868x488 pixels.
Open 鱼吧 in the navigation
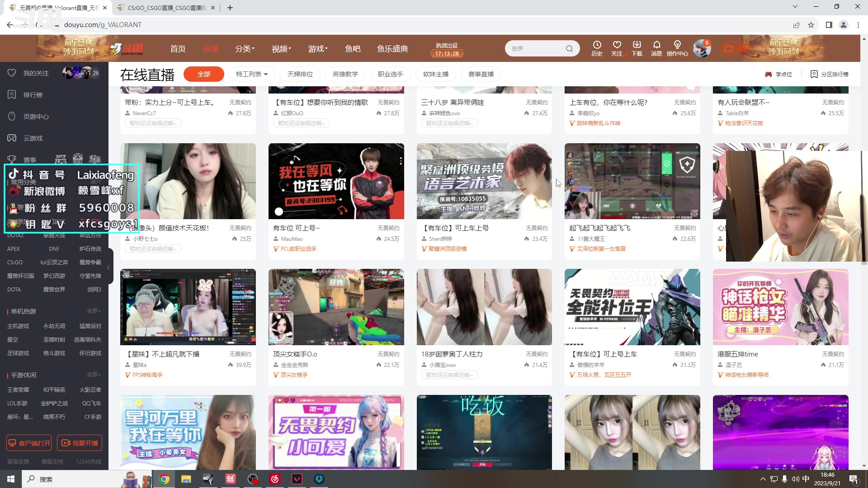(x=353, y=48)
